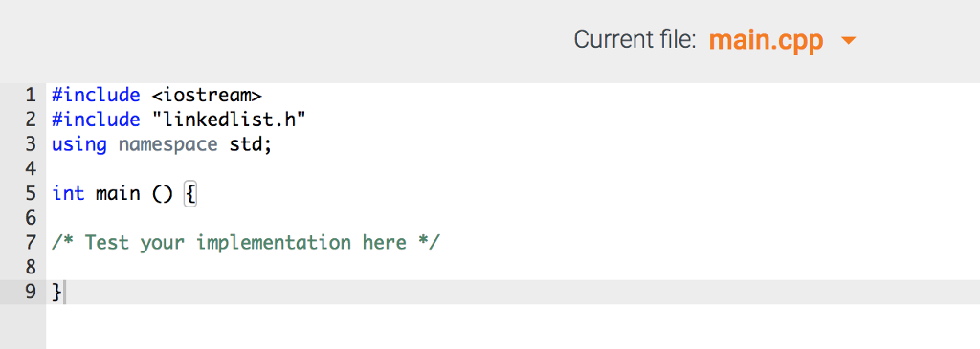Click the closing brace on line 9
This screenshot has height=349, width=980.
coord(56,293)
